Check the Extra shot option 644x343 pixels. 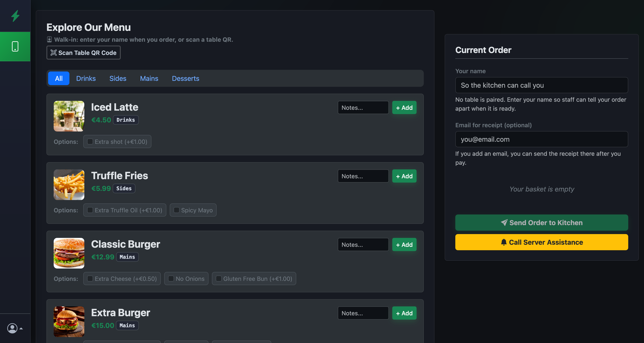point(90,142)
